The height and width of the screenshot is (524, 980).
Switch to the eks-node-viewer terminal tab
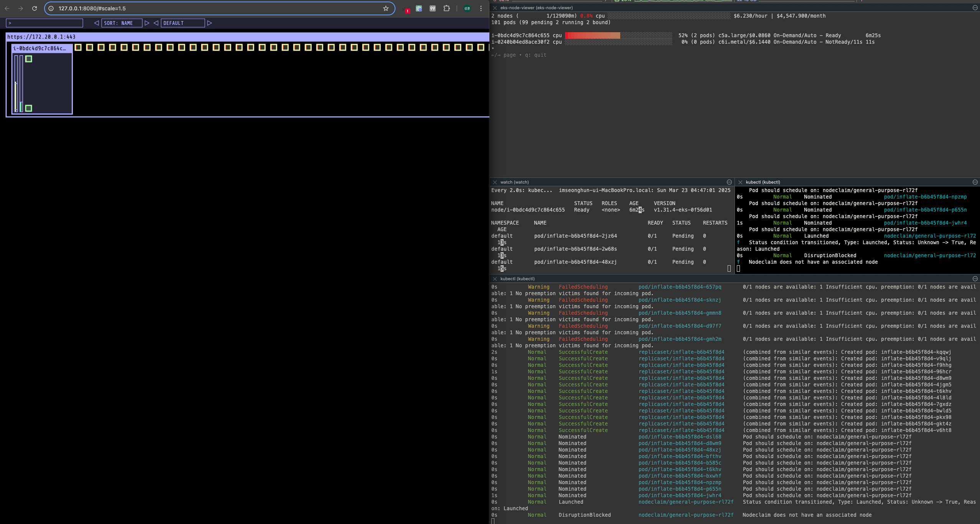(x=536, y=8)
